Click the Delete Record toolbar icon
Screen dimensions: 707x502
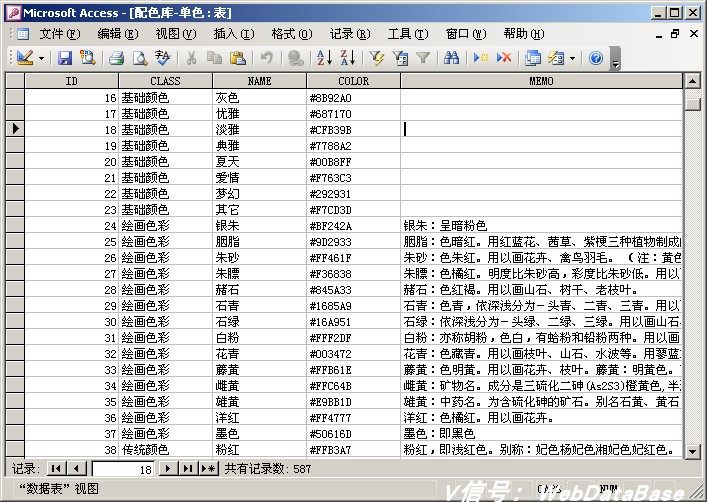pyautogui.click(x=504, y=58)
